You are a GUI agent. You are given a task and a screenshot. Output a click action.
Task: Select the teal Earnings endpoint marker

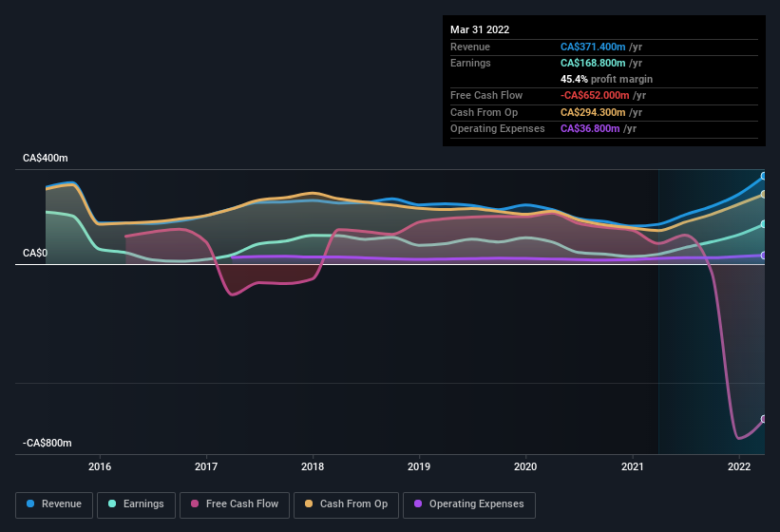click(x=764, y=224)
